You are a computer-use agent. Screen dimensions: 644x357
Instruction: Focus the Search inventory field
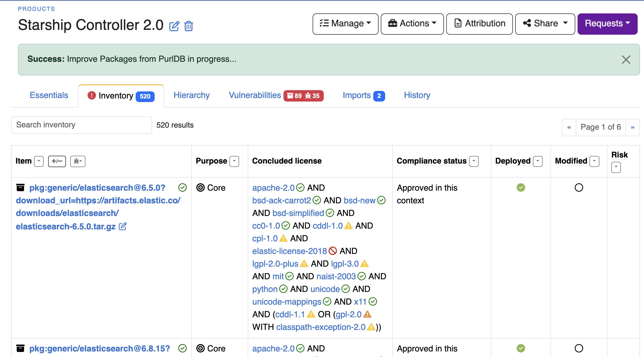pyautogui.click(x=82, y=125)
